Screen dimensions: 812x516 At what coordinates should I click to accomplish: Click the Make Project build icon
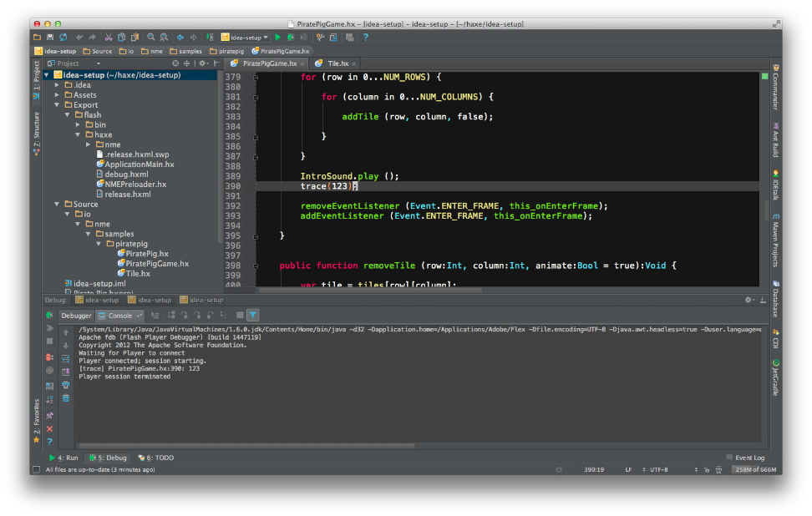(x=210, y=38)
